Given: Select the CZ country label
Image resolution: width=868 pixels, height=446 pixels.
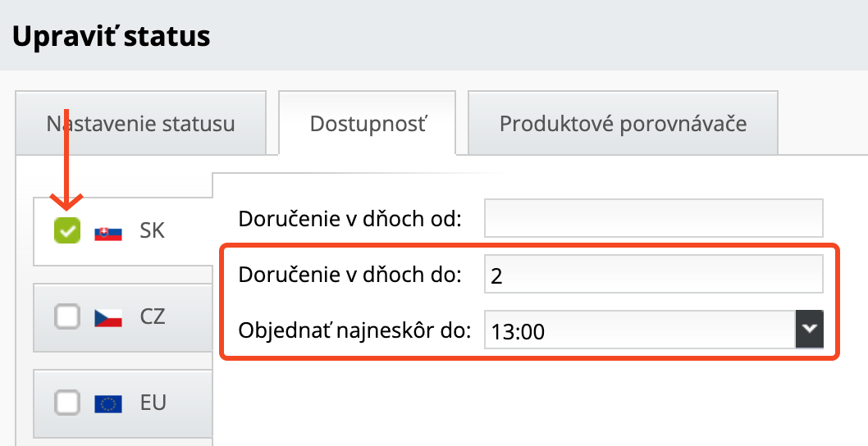Looking at the screenshot, I should coord(153,316).
